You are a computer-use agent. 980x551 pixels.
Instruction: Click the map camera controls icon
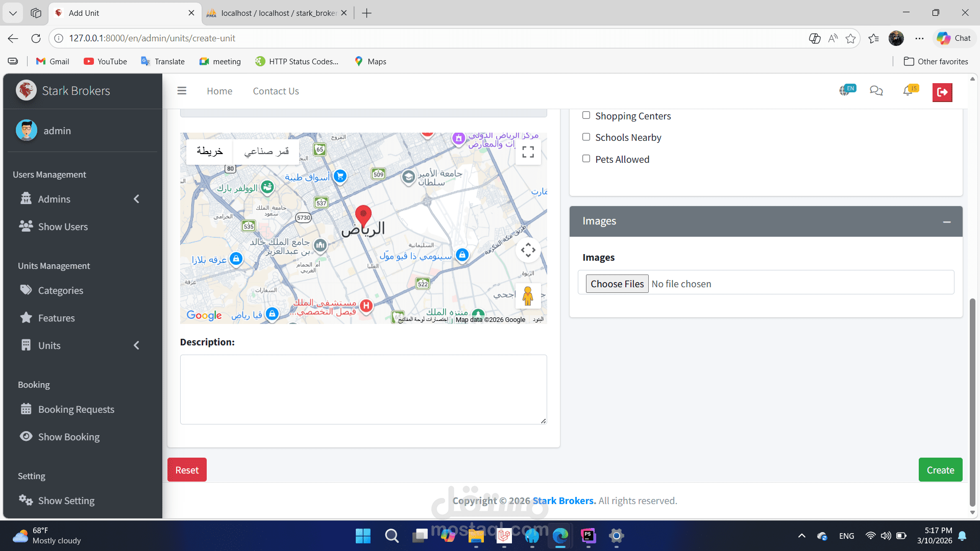528,250
